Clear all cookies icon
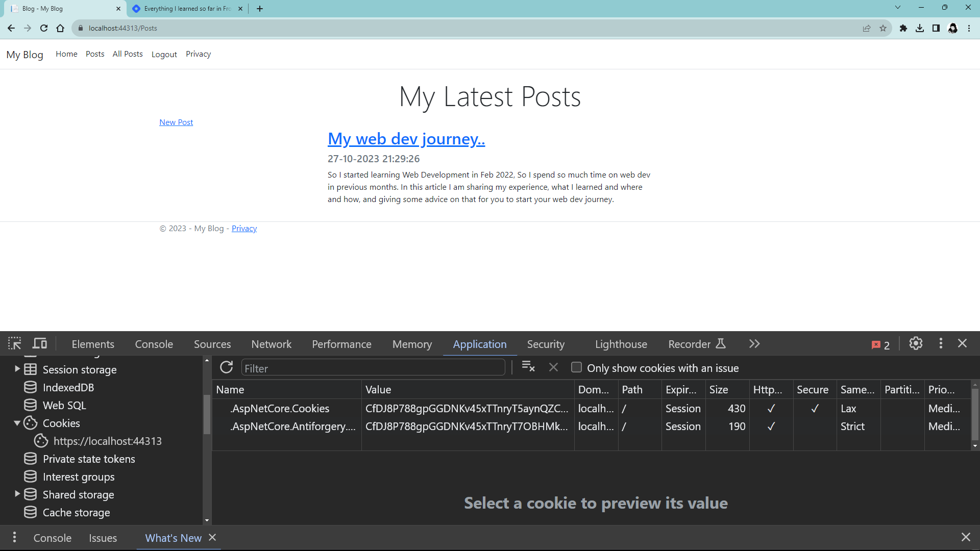This screenshot has height=551, width=980. [528, 367]
